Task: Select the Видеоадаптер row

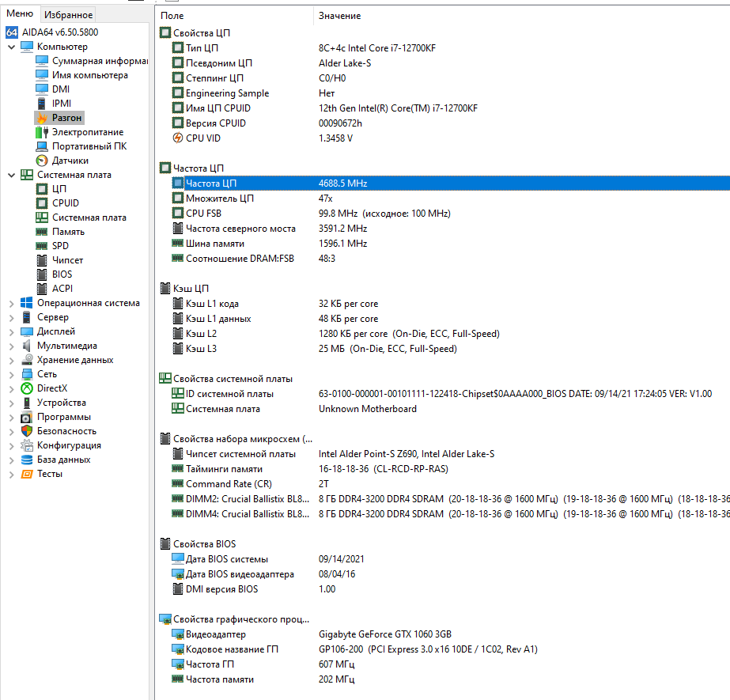Action: (x=451, y=634)
